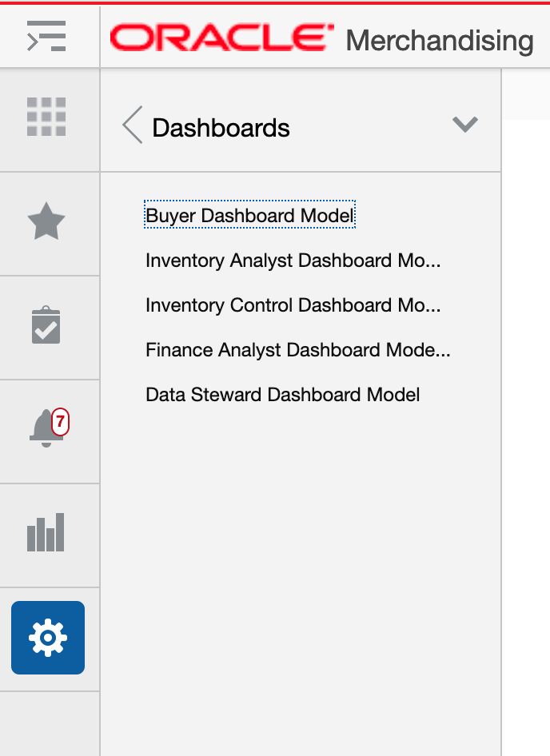Open the Tasks panel
The image size is (550, 756).
click(x=48, y=326)
